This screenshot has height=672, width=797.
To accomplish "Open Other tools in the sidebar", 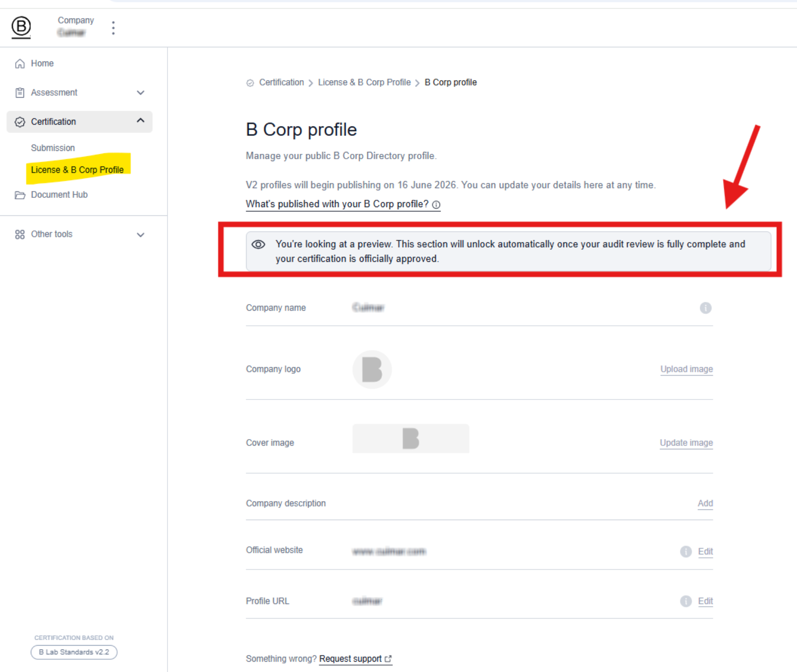I will click(52, 234).
